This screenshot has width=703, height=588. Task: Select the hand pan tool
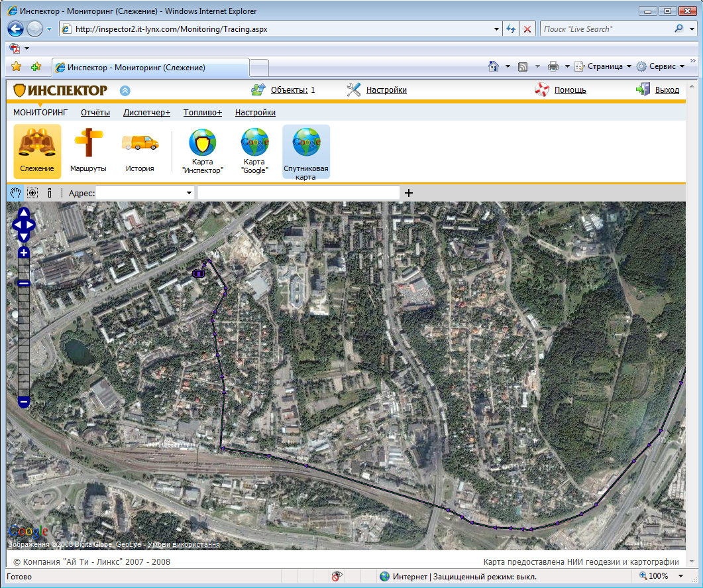[x=15, y=194]
